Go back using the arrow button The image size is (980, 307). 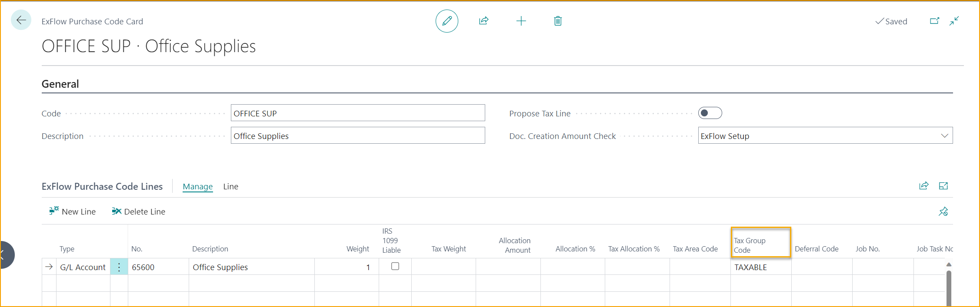[21, 20]
